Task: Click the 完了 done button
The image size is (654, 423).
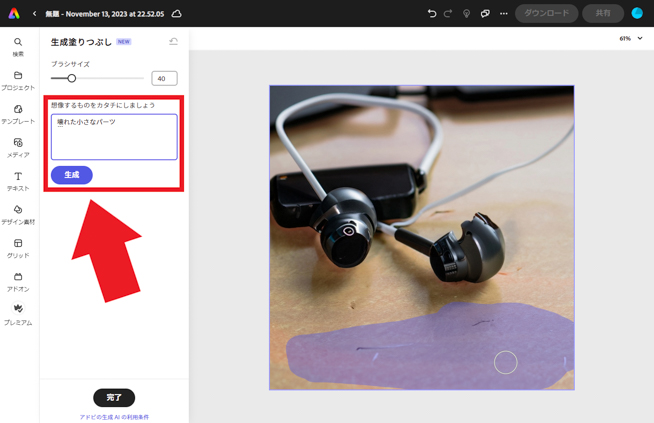Action: tap(114, 397)
